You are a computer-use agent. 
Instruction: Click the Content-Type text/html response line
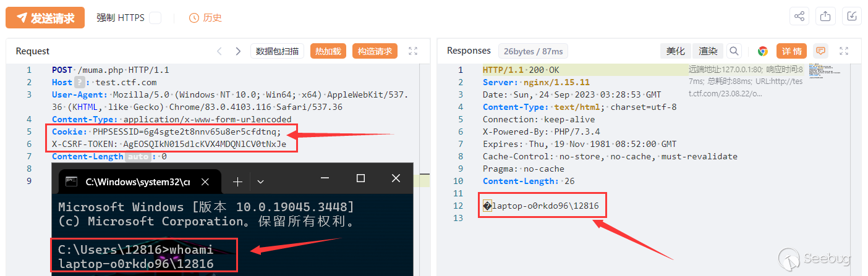point(579,107)
